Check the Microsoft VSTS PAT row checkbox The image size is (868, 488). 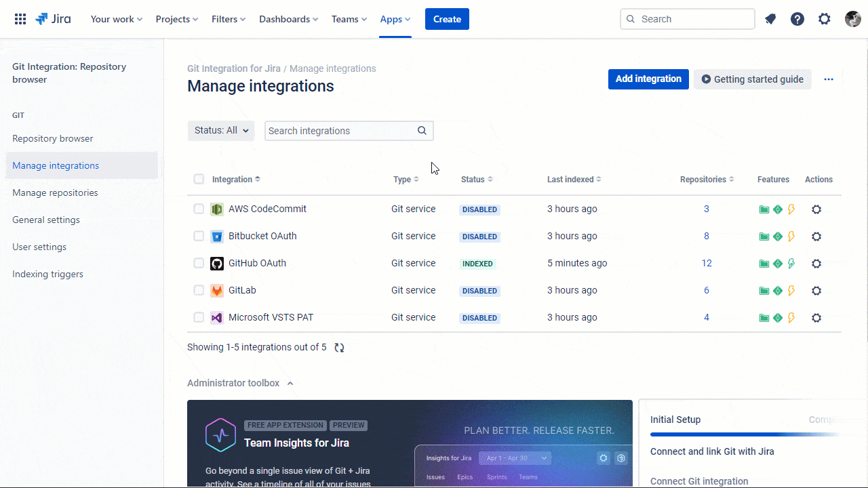pyautogui.click(x=199, y=317)
